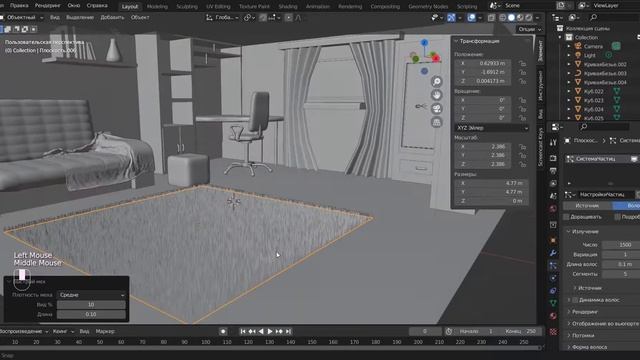Select rendered viewport shading icon
640x360 pixels.
(529, 18)
